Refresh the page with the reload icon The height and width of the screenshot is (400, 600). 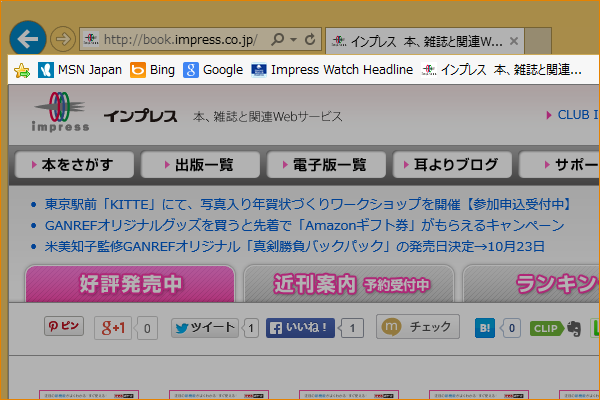tap(310, 39)
